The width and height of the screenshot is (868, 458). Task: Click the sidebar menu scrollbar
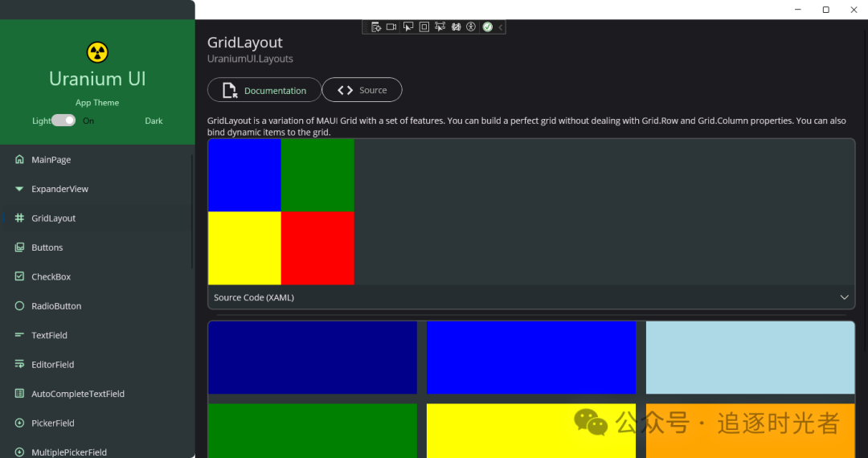tap(193, 211)
